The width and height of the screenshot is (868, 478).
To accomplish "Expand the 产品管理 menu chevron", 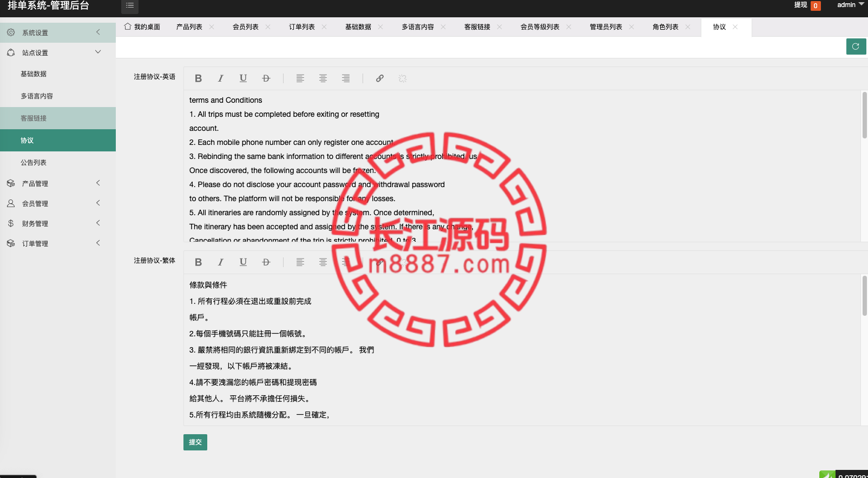I will click(98, 183).
